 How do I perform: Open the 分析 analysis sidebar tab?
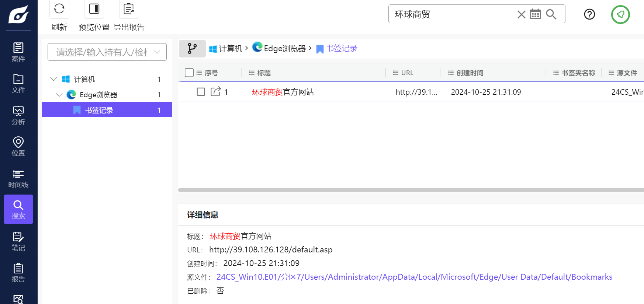point(18,115)
